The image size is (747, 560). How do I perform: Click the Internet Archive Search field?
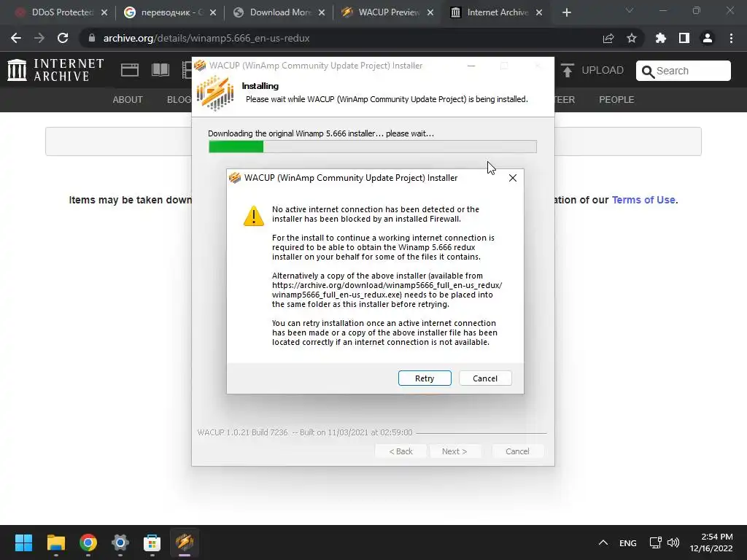click(x=683, y=71)
